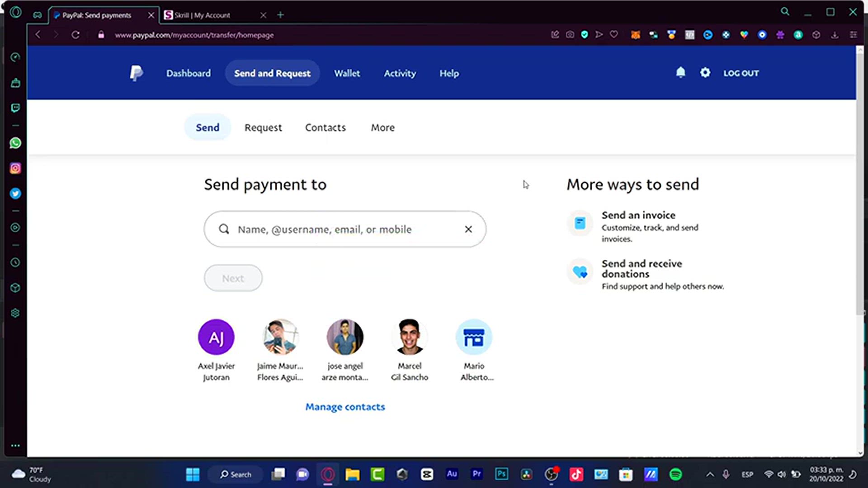This screenshot has width=868, height=488.
Task: Click the Manage contacts link
Action: (345, 407)
